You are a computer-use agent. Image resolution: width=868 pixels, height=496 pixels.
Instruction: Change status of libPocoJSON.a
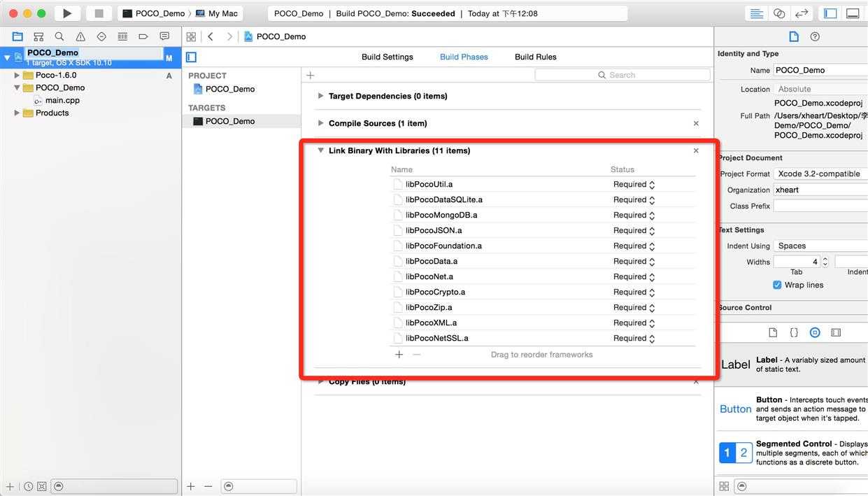tap(634, 230)
